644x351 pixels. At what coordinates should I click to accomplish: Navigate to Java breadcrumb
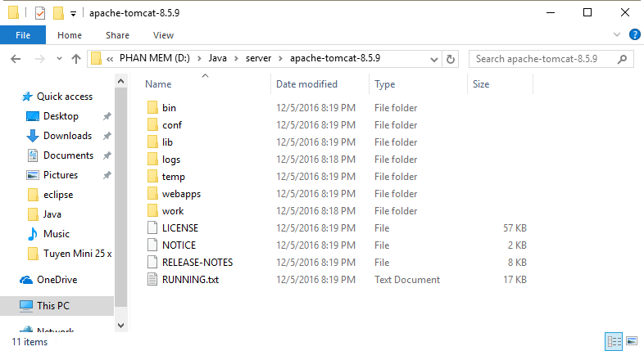tap(218, 58)
